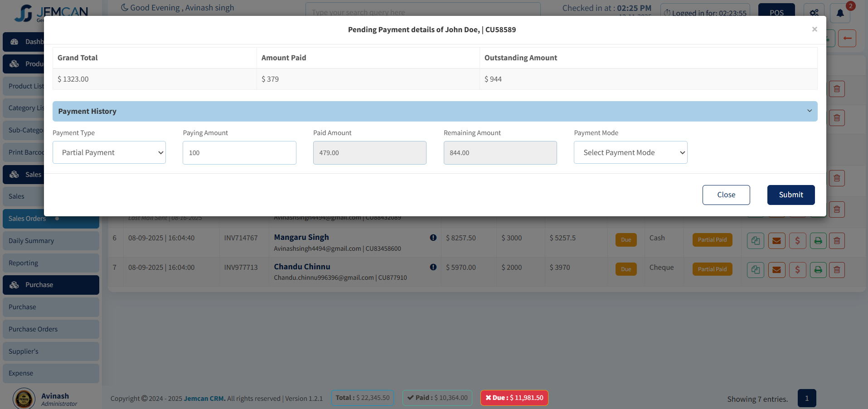Close the pending payment dialog with X
Viewport: 868px width, 409px height.
coord(814,29)
